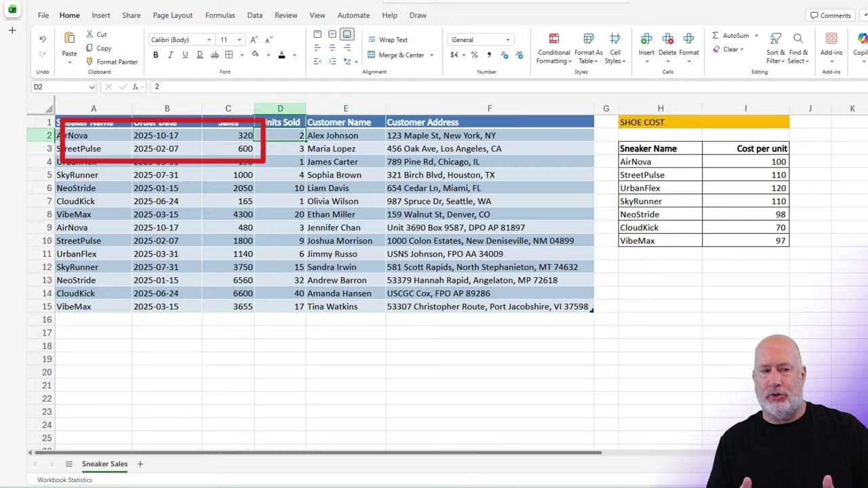Screen dimensions: 868x488
Task: Open the fill color picker
Action: point(255,54)
